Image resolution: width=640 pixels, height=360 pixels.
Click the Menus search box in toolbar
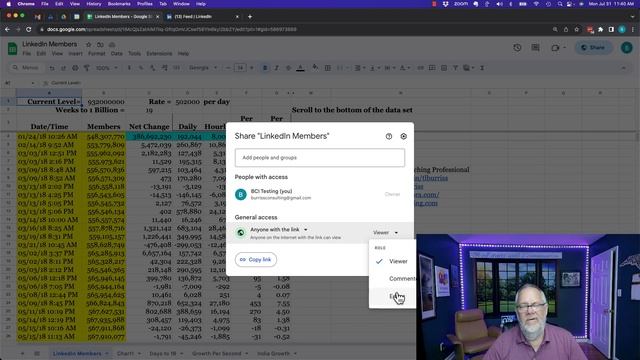point(26,68)
